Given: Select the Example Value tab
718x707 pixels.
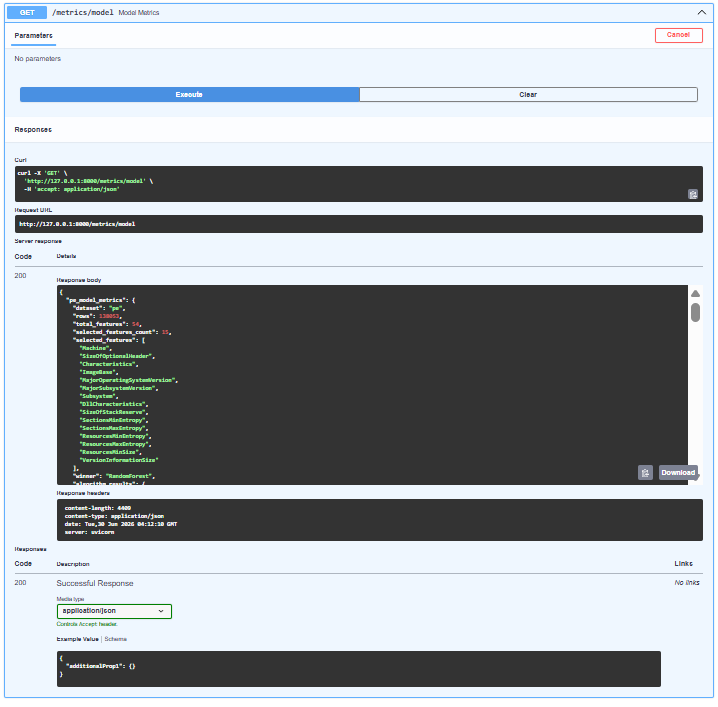Looking at the screenshot, I should tap(77, 639).
